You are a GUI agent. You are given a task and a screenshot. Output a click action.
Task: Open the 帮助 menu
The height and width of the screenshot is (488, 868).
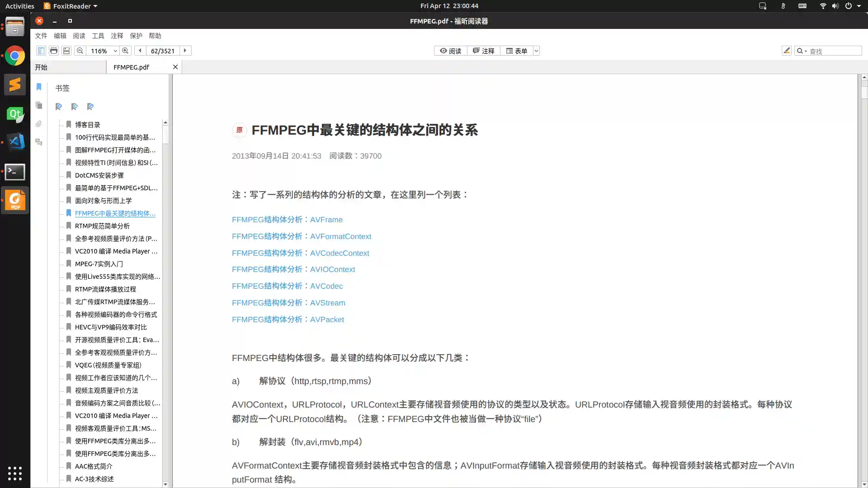(155, 36)
